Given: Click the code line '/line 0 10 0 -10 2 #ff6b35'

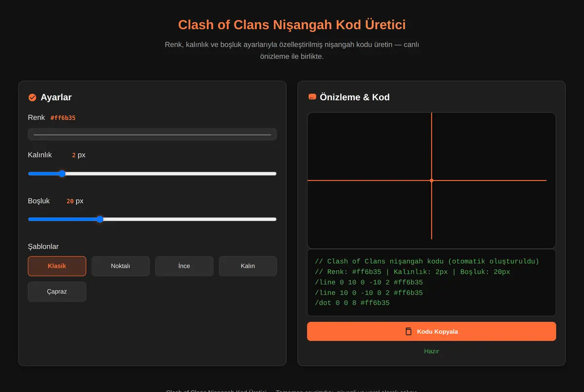Looking at the screenshot, I should pyautogui.click(x=369, y=282).
